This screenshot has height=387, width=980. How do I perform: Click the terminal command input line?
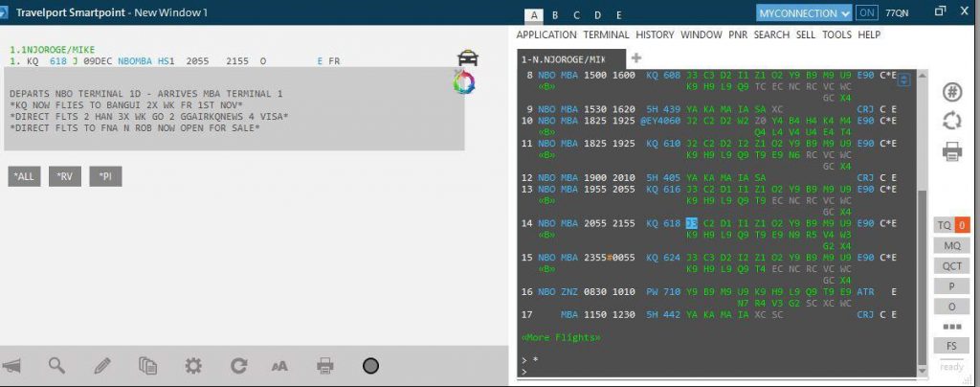pos(717,372)
